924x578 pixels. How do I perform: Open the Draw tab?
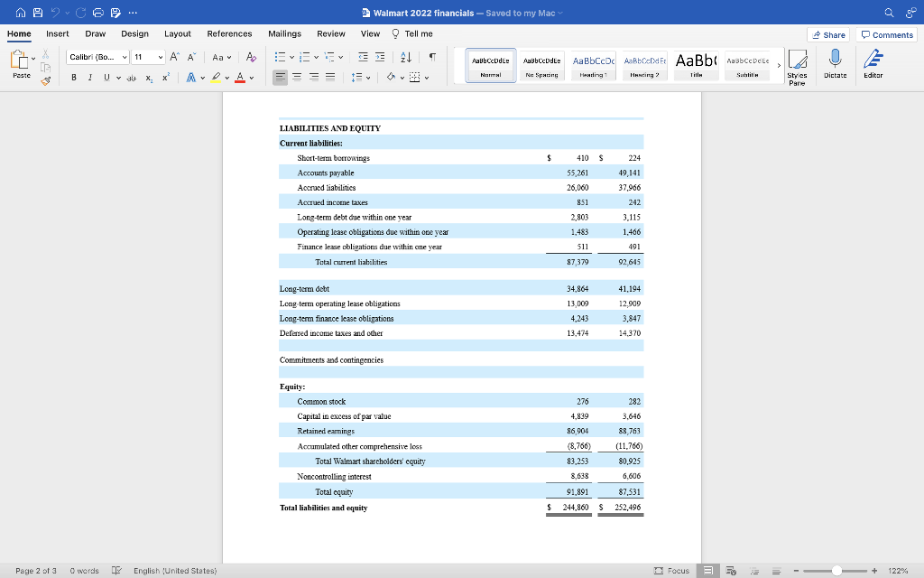click(95, 33)
